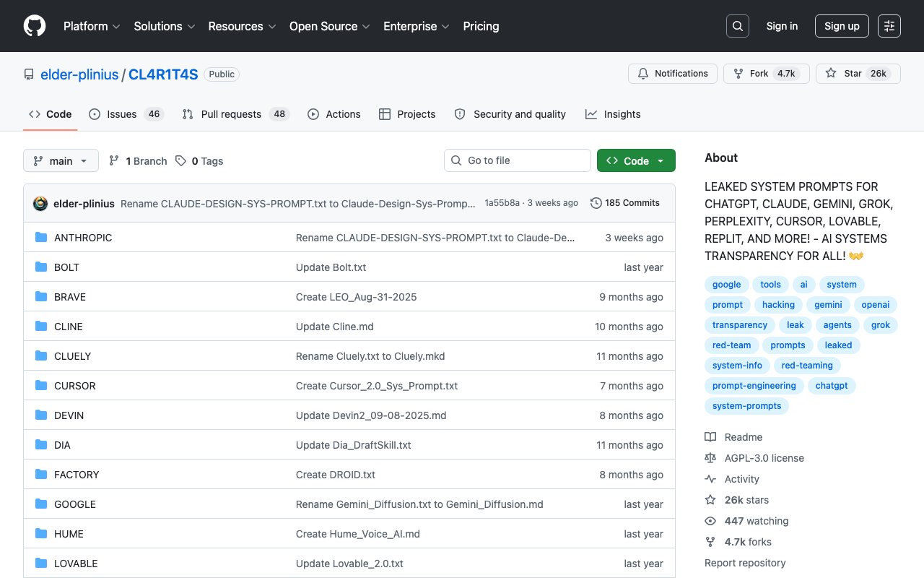The width and height of the screenshot is (924, 578).
Task: Switch to the Actions tab
Action: click(334, 114)
